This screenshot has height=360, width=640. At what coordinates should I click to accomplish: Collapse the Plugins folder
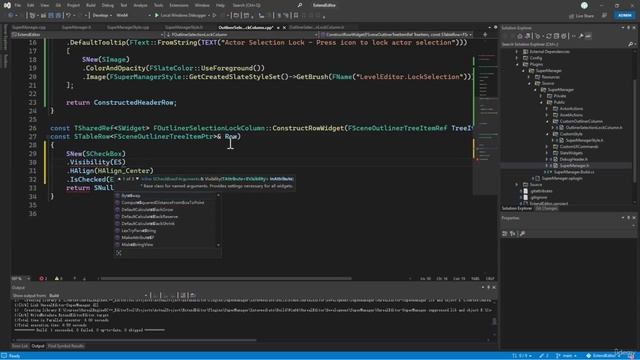517,64
